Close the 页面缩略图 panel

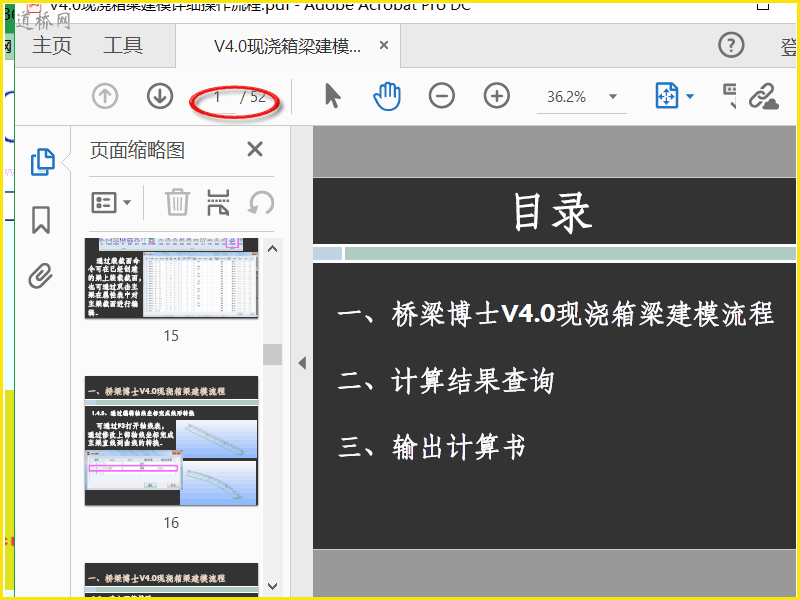255,149
